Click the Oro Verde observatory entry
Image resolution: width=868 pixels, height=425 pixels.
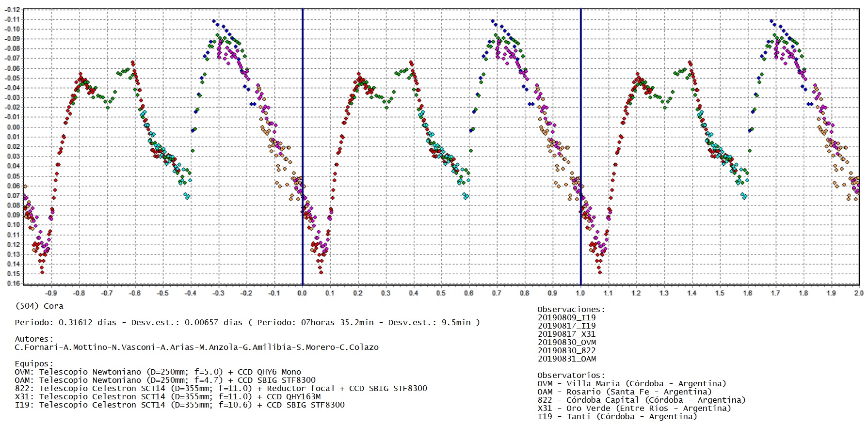(634, 408)
